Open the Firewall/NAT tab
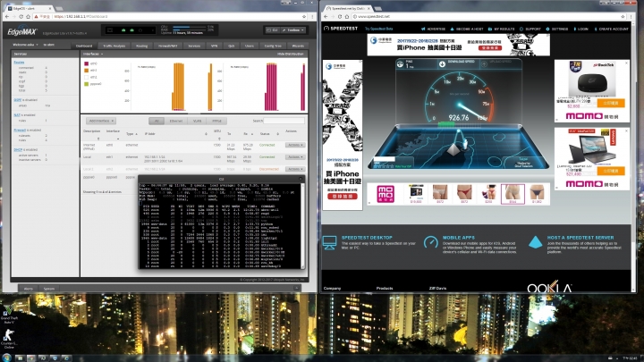The image size is (644, 362). tap(167, 46)
